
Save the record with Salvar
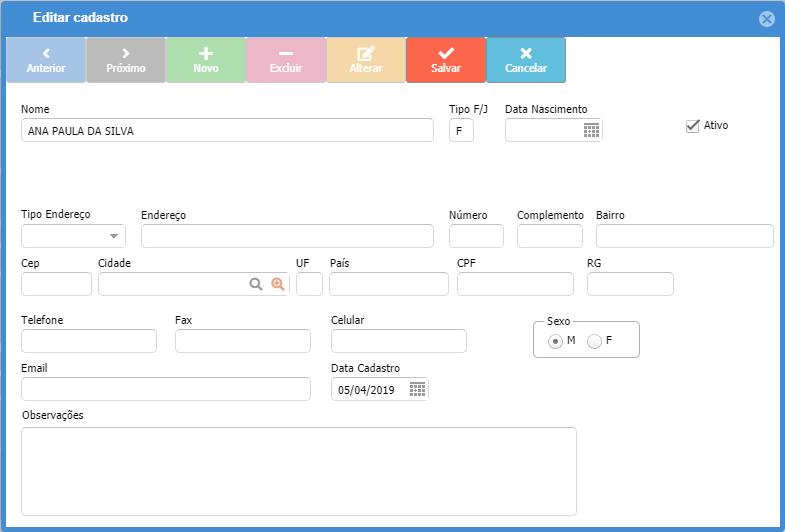pyautogui.click(x=446, y=60)
